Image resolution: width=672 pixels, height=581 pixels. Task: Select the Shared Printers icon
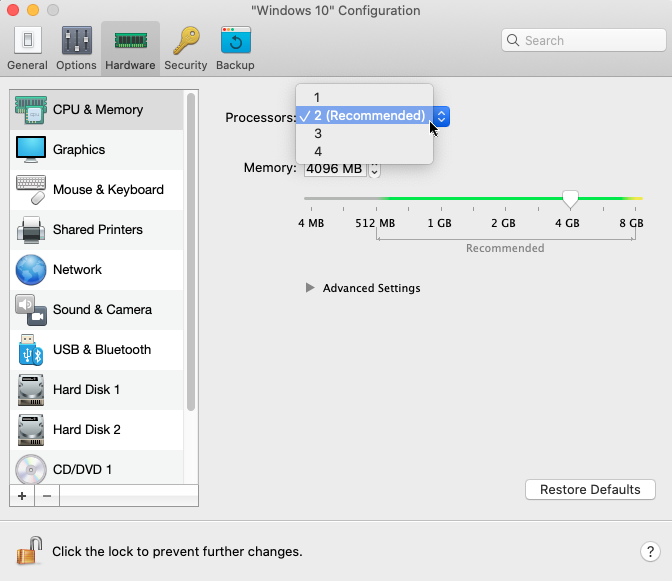pos(31,230)
